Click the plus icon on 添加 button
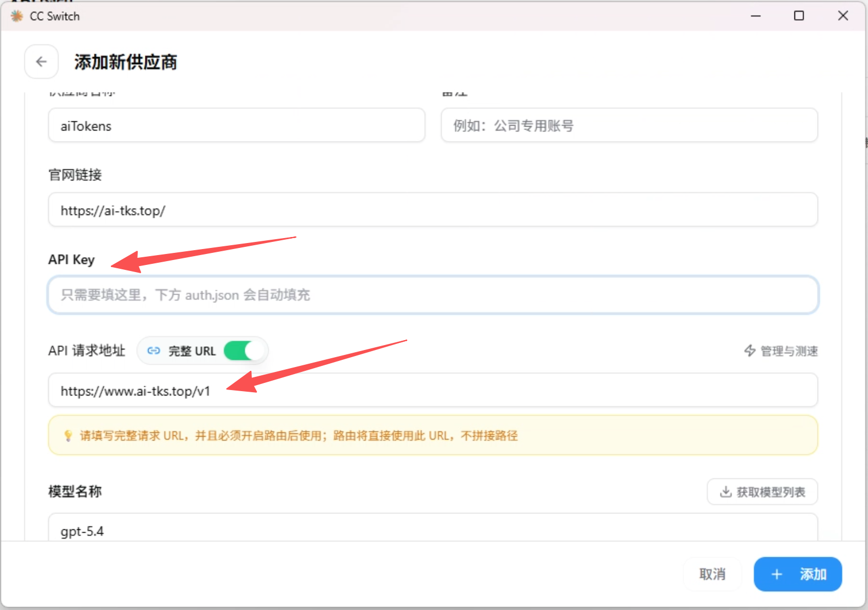Image resolution: width=868 pixels, height=610 pixels. (x=776, y=574)
